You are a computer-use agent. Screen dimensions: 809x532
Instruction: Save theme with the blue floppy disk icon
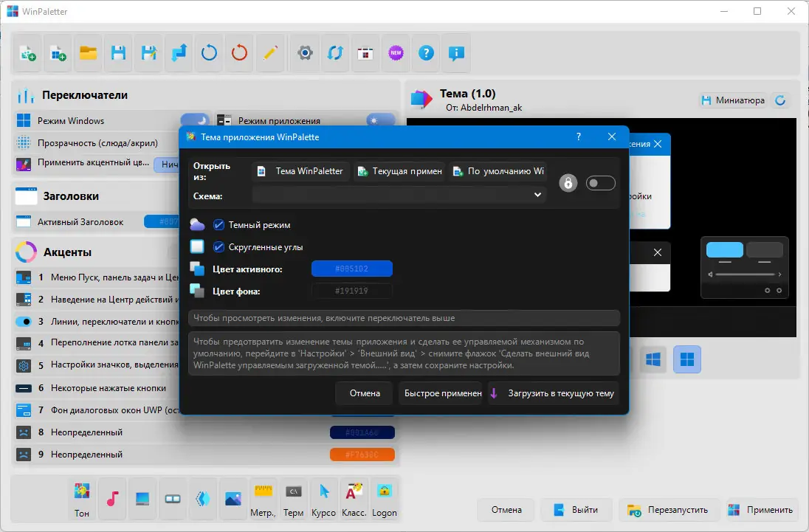click(x=119, y=53)
